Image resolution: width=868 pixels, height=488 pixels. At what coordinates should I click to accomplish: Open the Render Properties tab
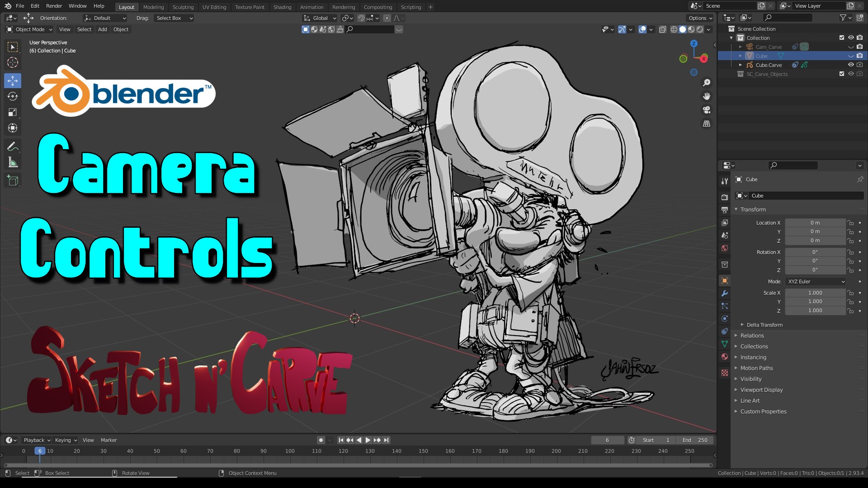click(x=724, y=197)
